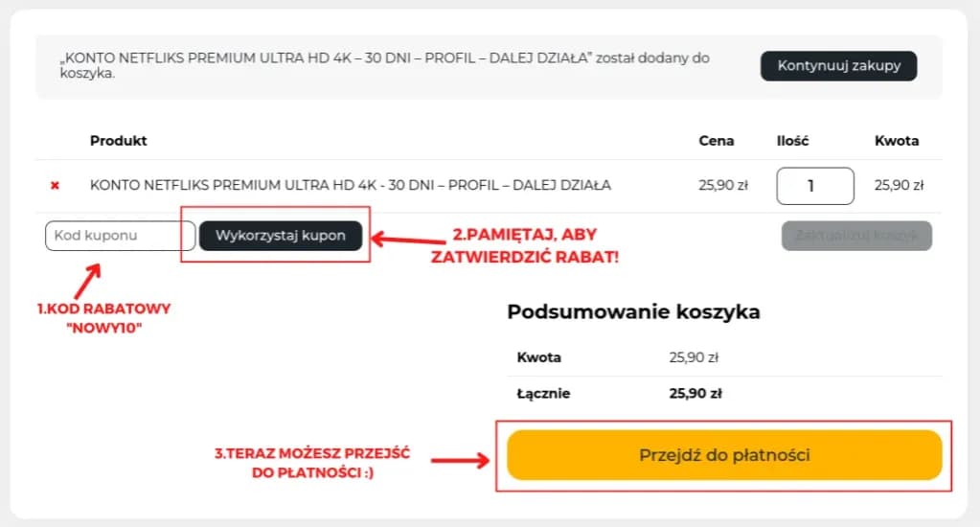This screenshot has width=980, height=527.
Task: Focus the Kod kuponu input field
Action: (x=120, y=236)
